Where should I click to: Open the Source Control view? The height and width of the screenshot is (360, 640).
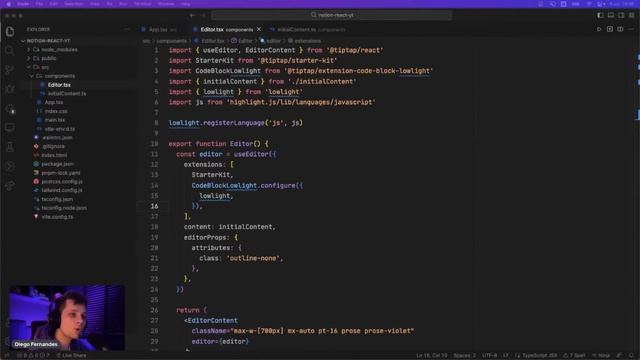[x=10, y=70]
